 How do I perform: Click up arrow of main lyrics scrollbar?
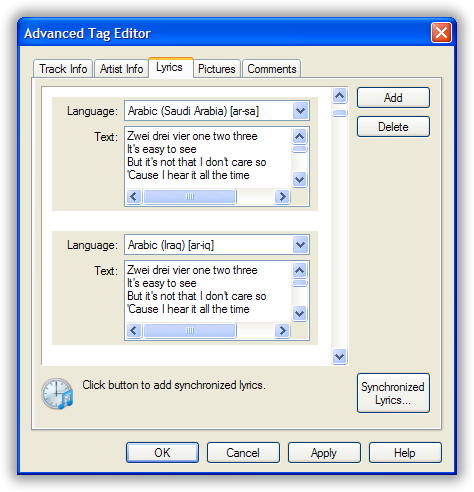pyautogui.click(x=339, y=96)
